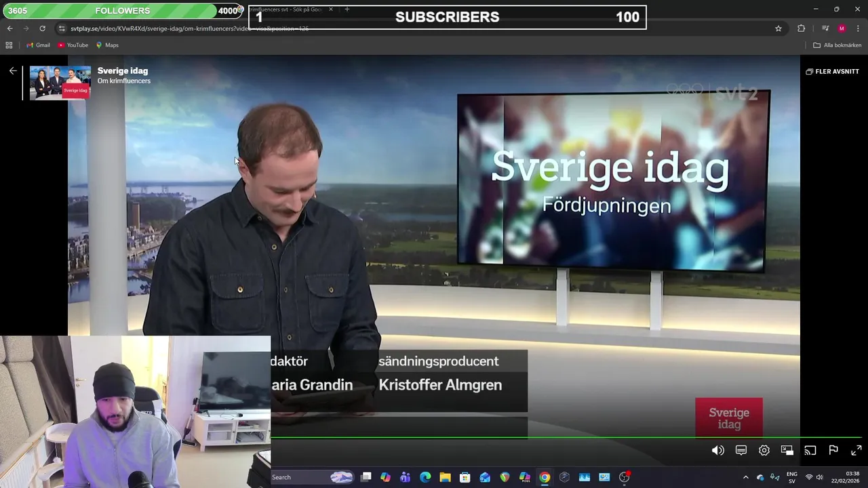This screenshot has width=868, height=488.
Task: Show hidden system tray icons
Action: 746,477
